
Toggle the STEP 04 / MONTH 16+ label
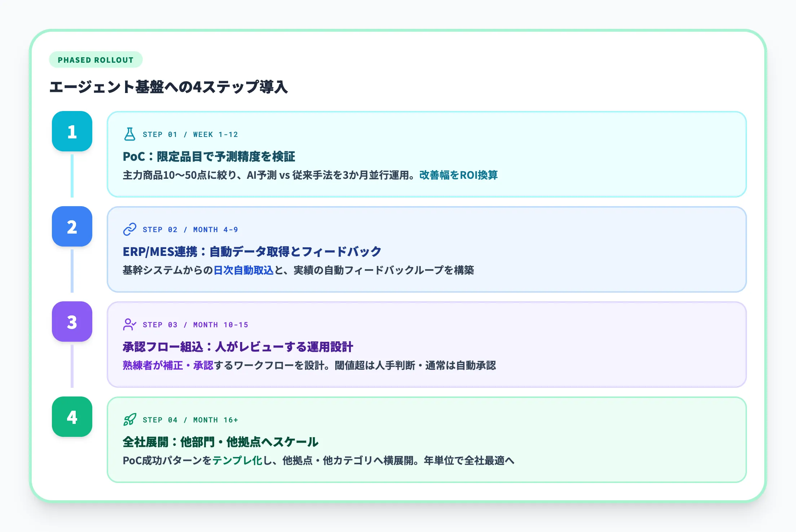click(191, 420)
